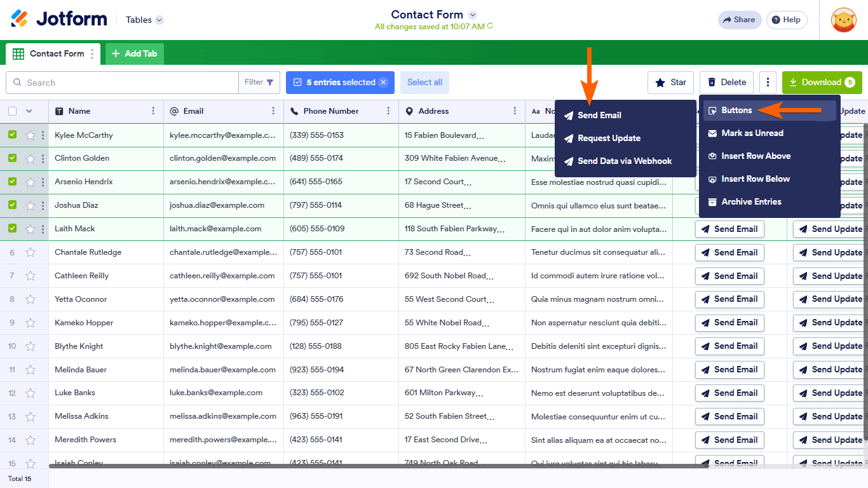868x488 pixels.
Task: Select Mark as Unread
Action: pyautogui.click(x=770, y=133)
